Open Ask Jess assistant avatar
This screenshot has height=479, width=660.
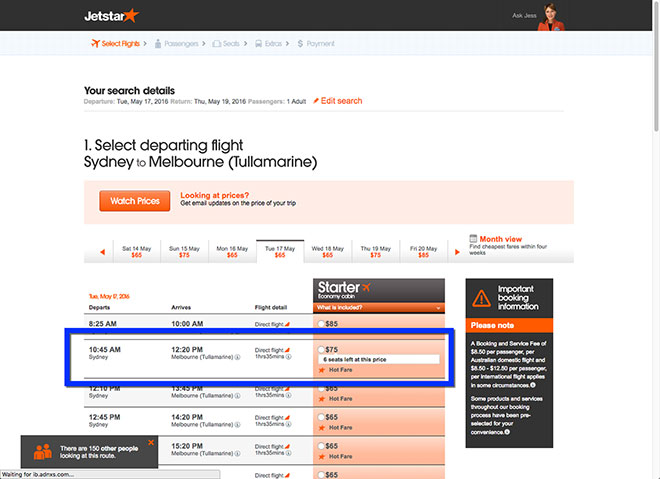pos(551,17)
